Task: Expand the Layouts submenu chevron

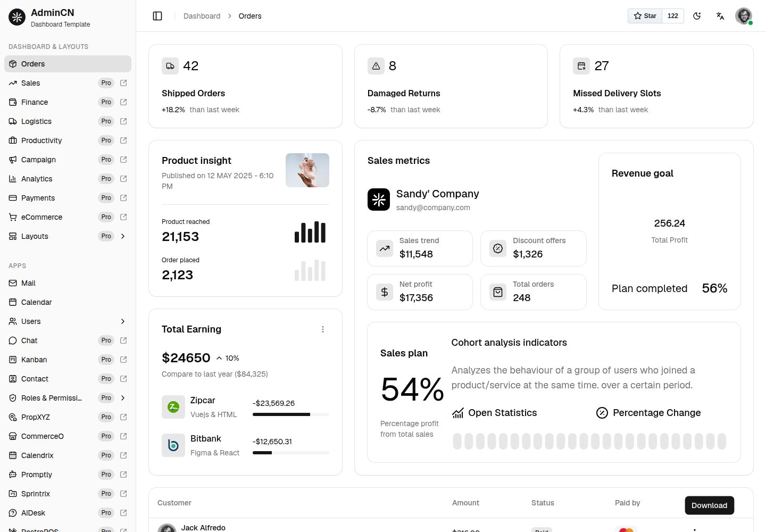Action: coord(123,236)
